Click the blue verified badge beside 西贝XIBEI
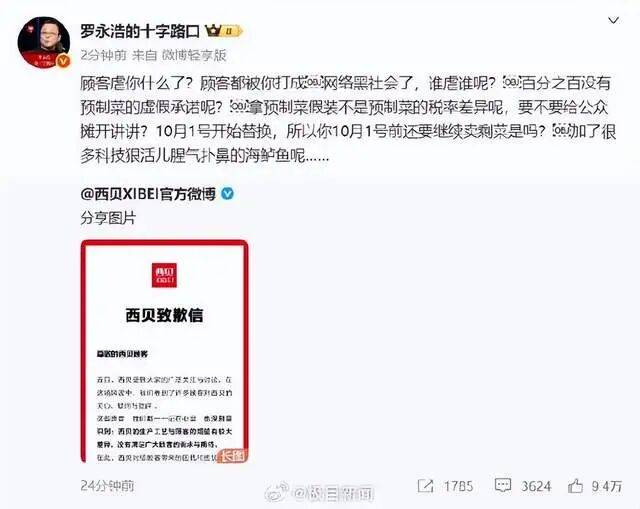Image resolution: width=640 pixels, height=509 pixels. click(227, 193)
